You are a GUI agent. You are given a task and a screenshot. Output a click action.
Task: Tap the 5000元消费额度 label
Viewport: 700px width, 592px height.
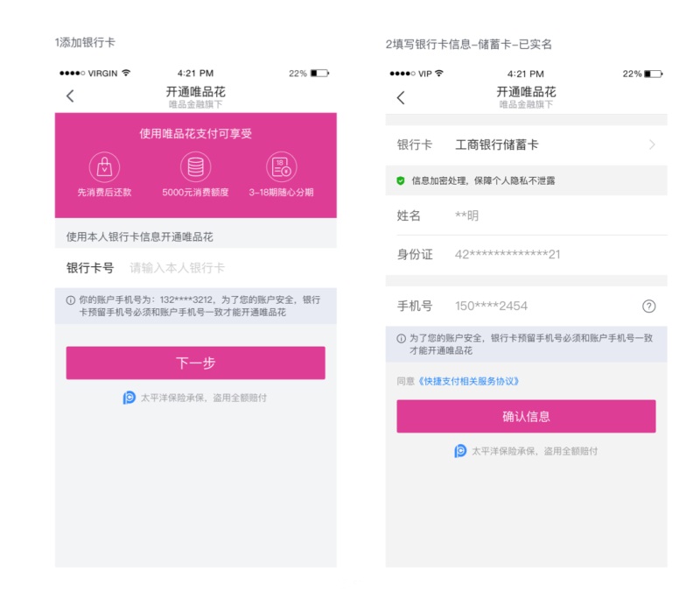click(x=195, y=192)
